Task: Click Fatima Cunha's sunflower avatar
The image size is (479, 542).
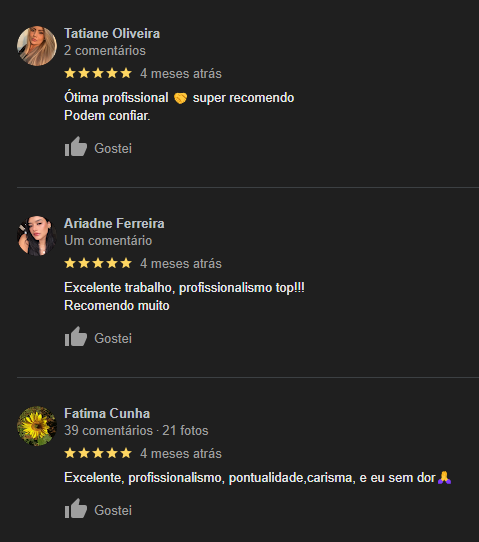Action: (x=37, y=426)
